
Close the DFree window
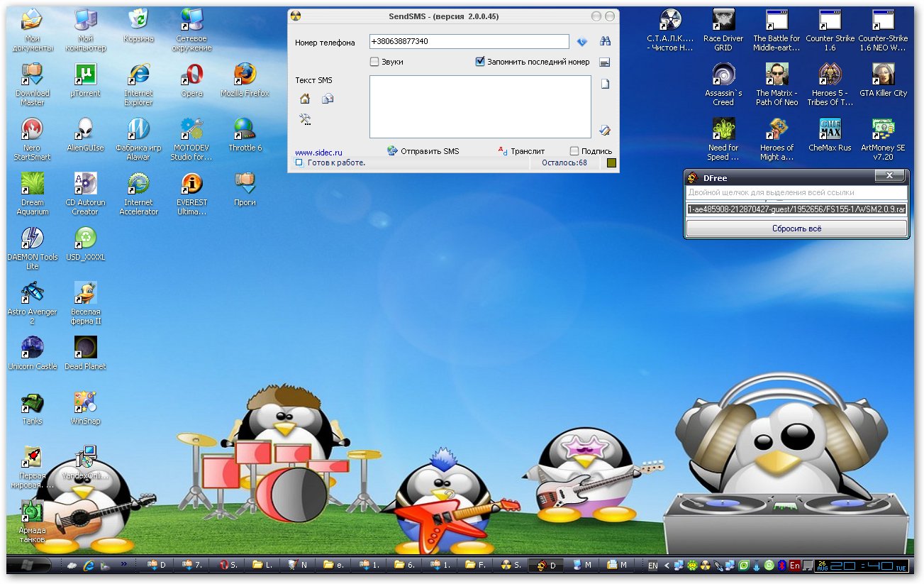coord(889,177)
